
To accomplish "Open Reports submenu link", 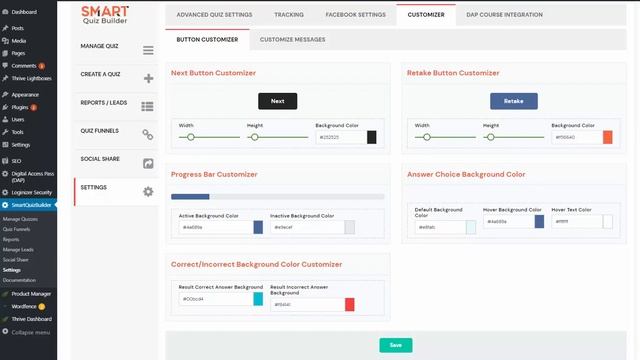I will click(x=11, y=240).
